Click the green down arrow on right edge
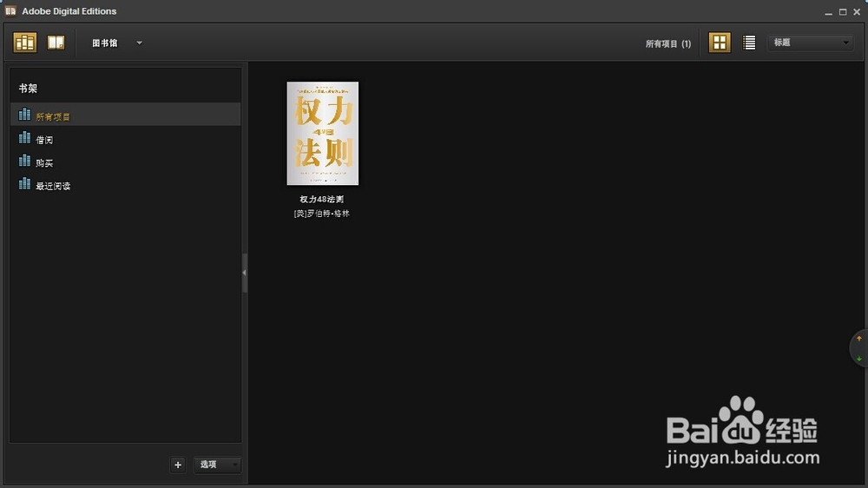The width and height of the screenshot is (868, 488). (x=859, y=359)
